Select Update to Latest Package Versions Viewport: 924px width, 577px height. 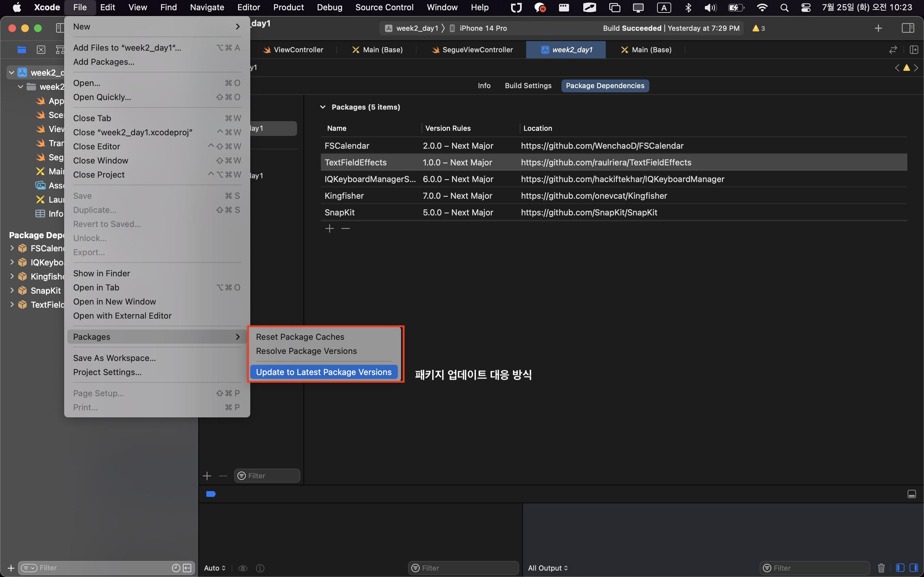click(323, 372)
